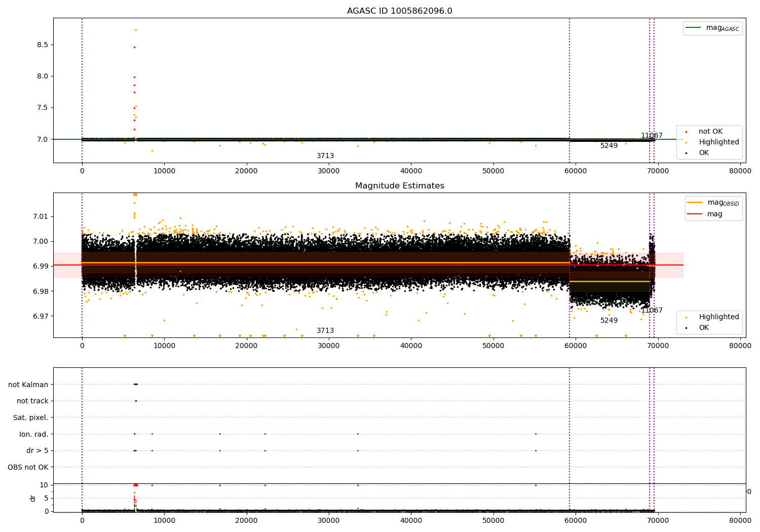Select the 'not OK' legend entry in top plot
The image size is (760, 532).
point(710,132)
